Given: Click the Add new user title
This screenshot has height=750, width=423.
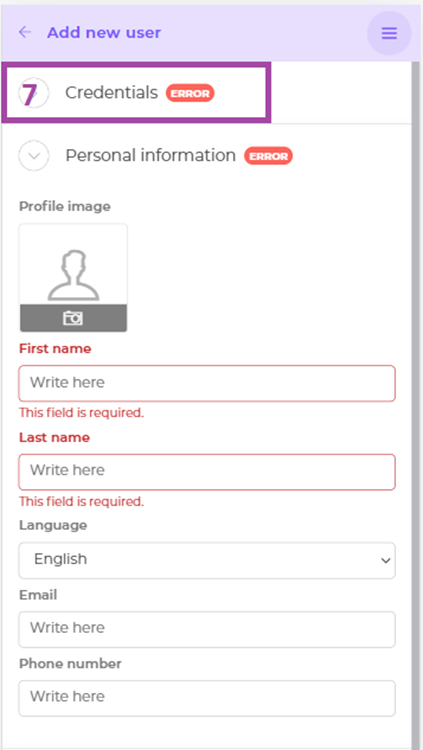Looking at the screenshot, I should (104, 33).
